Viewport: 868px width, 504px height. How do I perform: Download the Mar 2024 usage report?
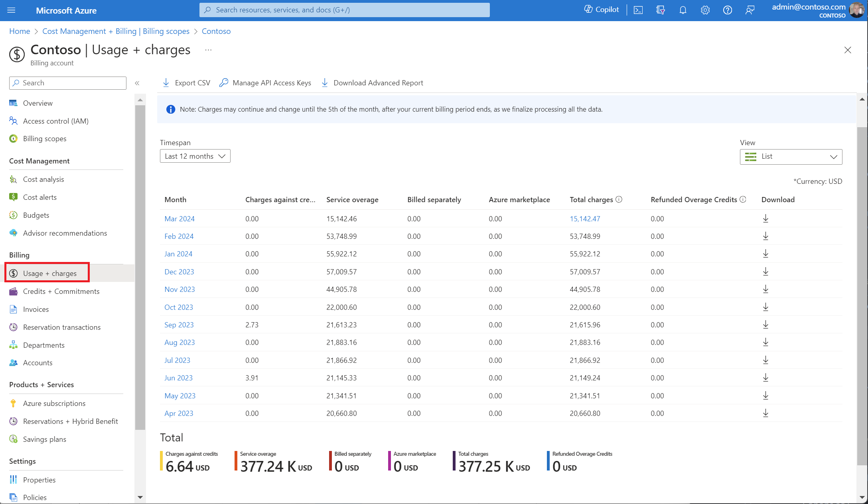click(x=765, y=219)
